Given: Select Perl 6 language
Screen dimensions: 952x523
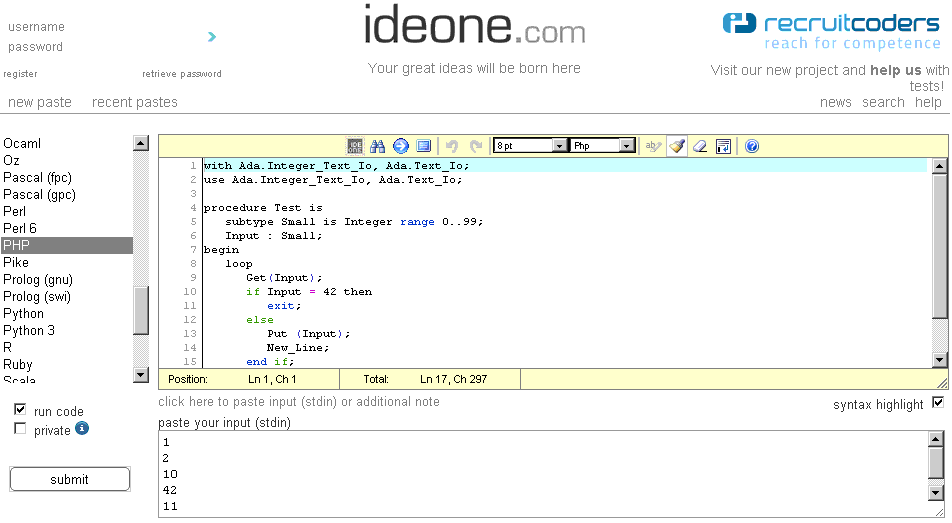Looking at the screenshot, I should (67, 228).
